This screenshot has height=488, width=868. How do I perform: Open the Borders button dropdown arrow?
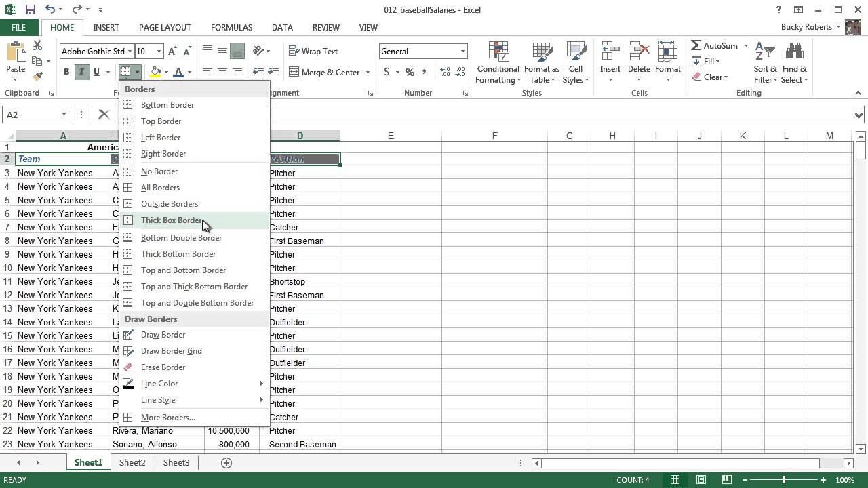136,72
